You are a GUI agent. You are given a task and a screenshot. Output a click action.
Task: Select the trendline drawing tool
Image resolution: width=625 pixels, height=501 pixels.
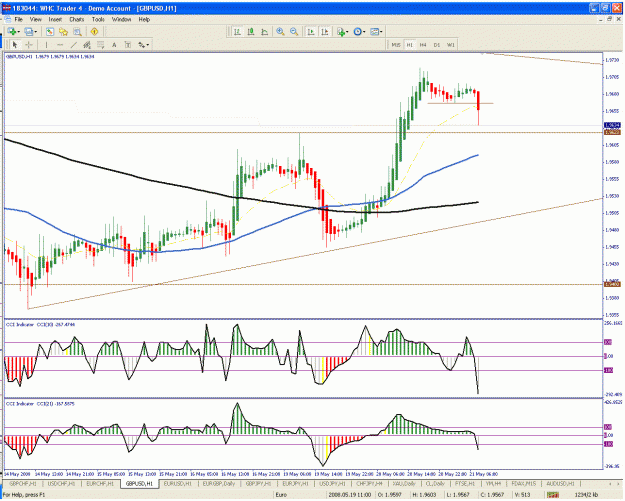(73, 45)
